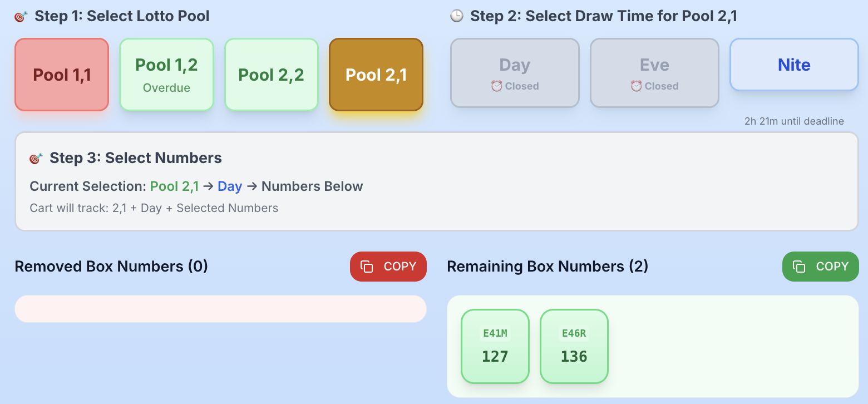Click the green Pool 2,1 selection text
The width and height of the screenshot is (868, 404).
[x=174, y=186]
